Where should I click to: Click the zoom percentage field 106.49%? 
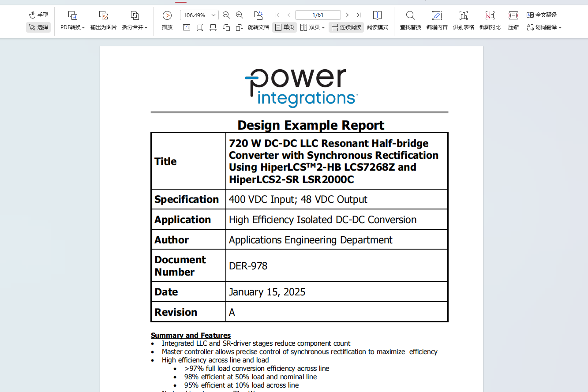tap(195, 15)
